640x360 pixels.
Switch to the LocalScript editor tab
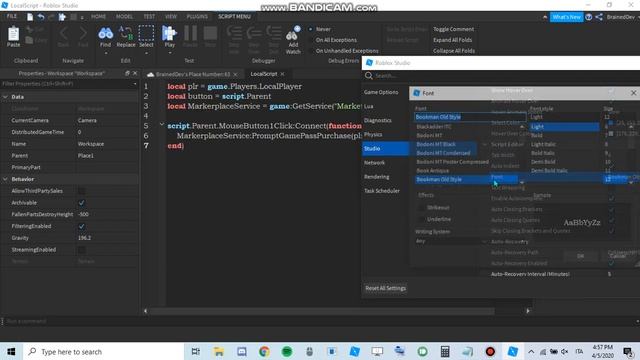coord(264,74)
